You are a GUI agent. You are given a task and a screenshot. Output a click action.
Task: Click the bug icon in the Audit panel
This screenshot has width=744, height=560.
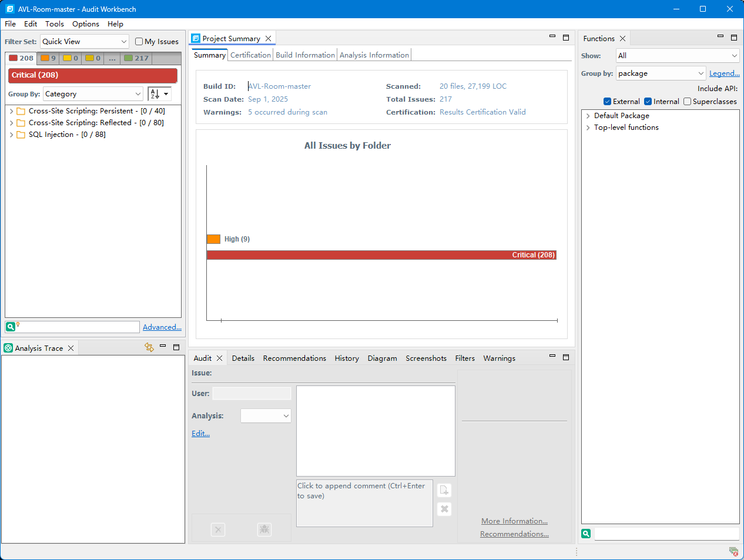pyautogui.click(x=264, y=529)
